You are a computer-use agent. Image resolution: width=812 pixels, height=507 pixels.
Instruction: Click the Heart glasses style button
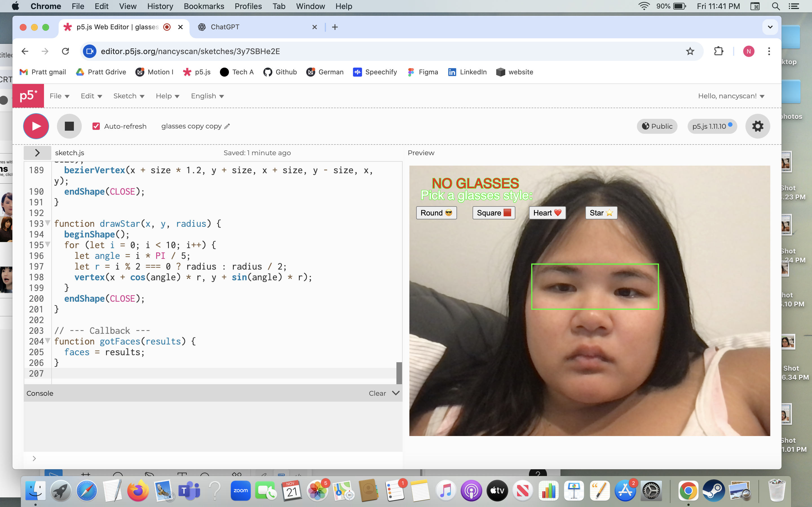(547, 213)
